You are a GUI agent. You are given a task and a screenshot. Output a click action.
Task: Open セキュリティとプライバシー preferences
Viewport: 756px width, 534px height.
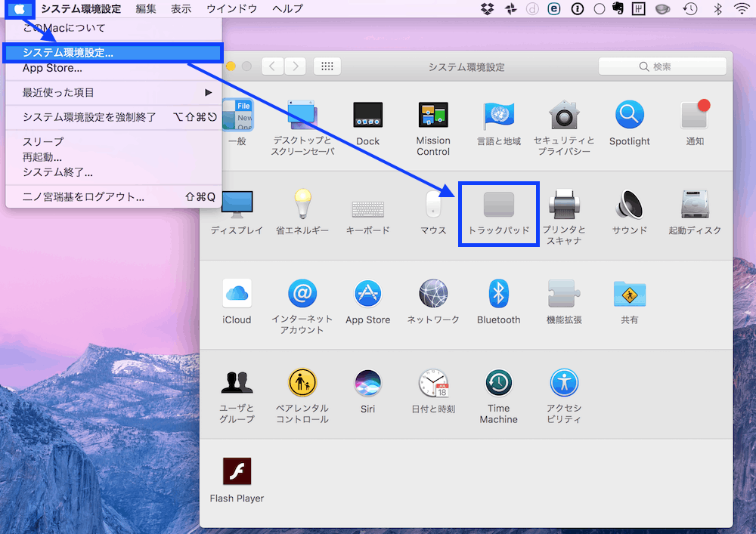point(564,128)
